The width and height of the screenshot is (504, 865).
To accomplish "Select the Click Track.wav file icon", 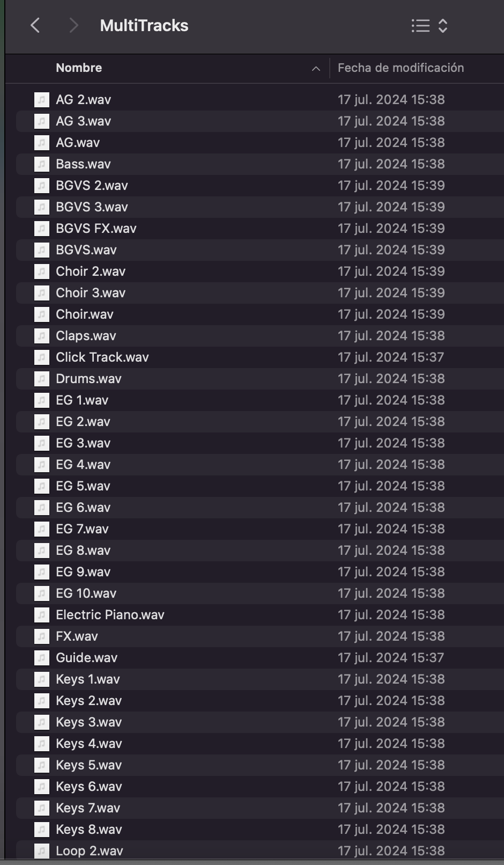I will coord(42,357).
